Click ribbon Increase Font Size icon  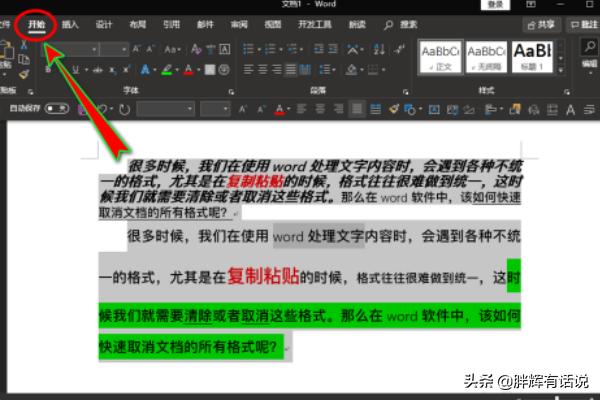136,49
